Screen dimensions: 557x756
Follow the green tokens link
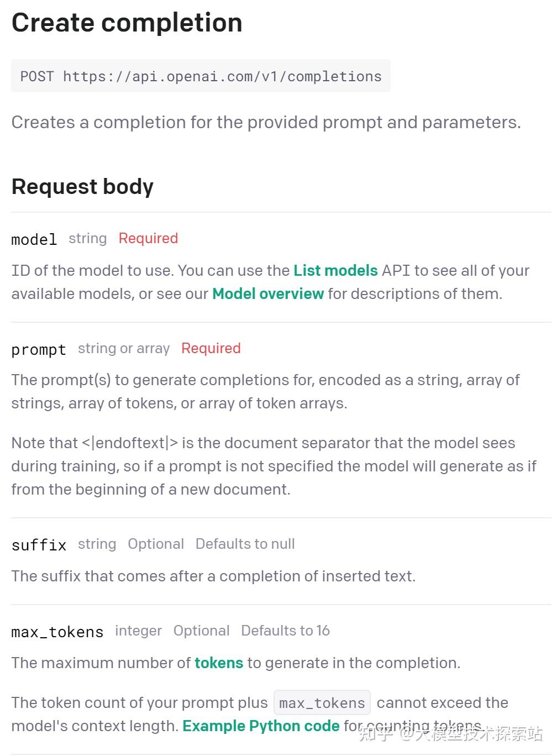(219, 663)
